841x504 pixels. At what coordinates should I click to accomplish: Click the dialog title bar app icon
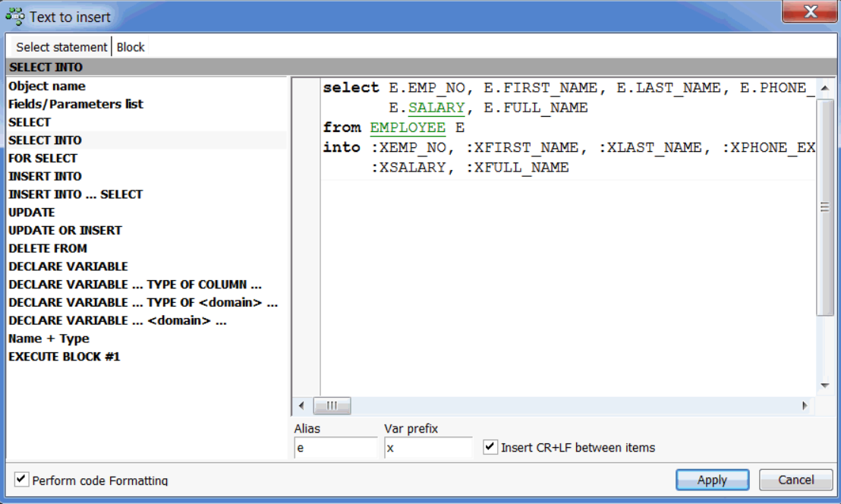click(x=14, y=16)
